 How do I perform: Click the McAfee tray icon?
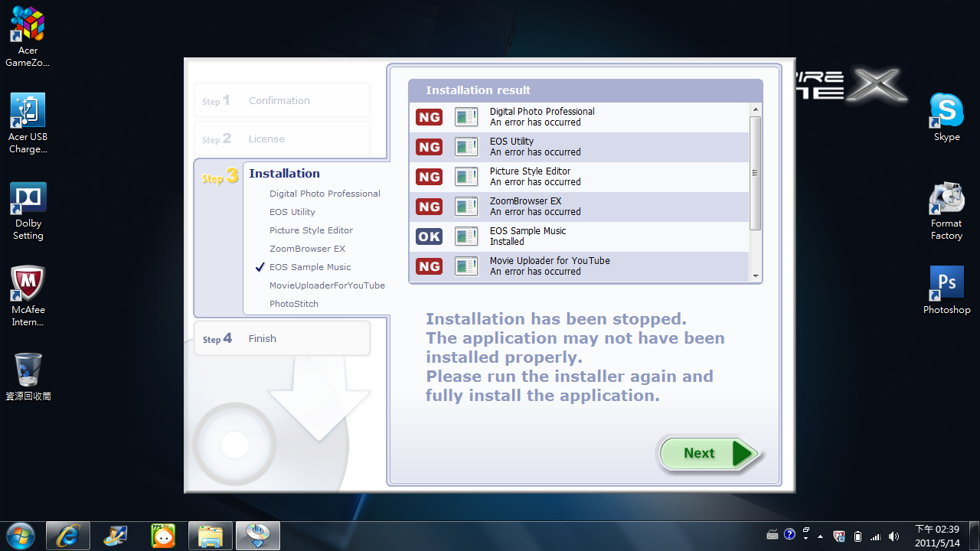[839, 536]
